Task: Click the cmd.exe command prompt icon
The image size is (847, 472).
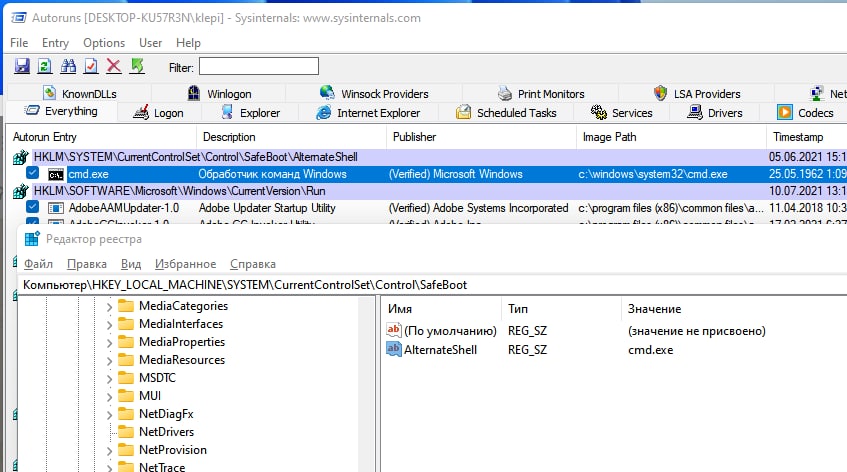Action: 56,174
